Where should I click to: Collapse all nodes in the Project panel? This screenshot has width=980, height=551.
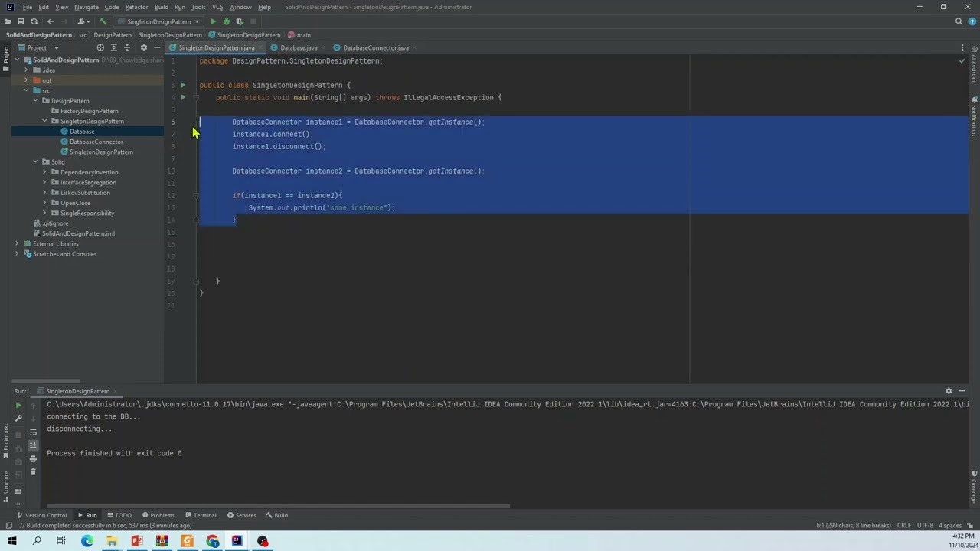coord(126,47)
